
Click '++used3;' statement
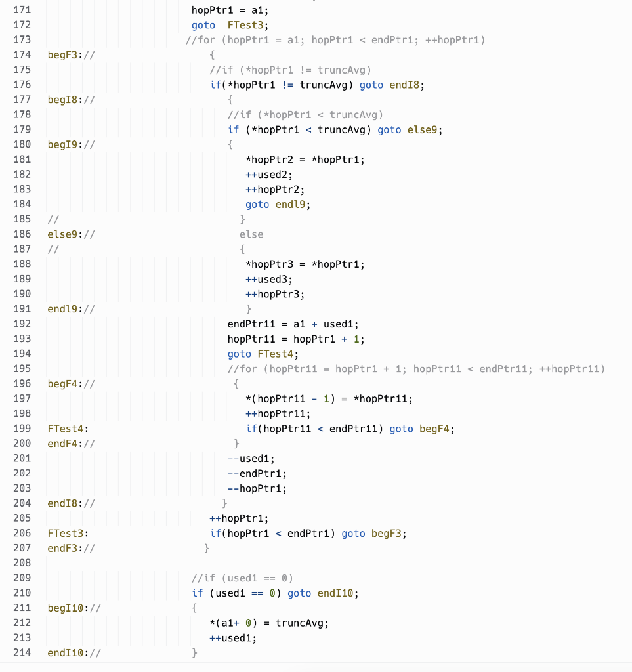269,280
